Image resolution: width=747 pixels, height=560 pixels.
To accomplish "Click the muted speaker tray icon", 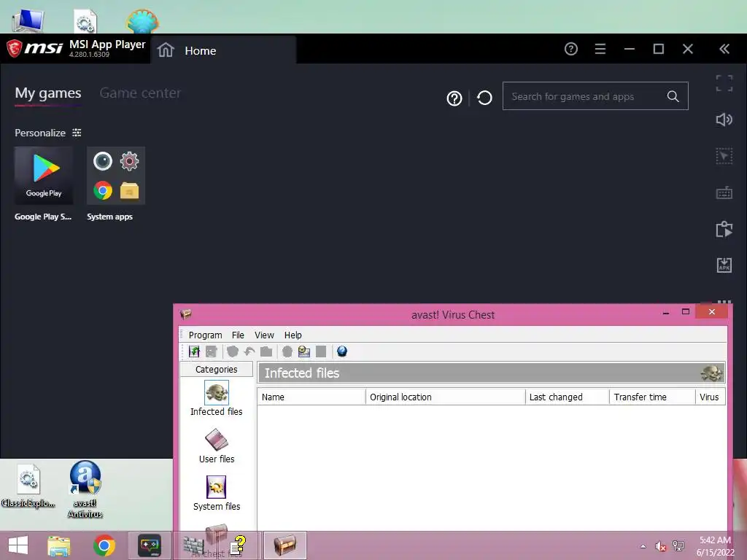I will (660, 546).
